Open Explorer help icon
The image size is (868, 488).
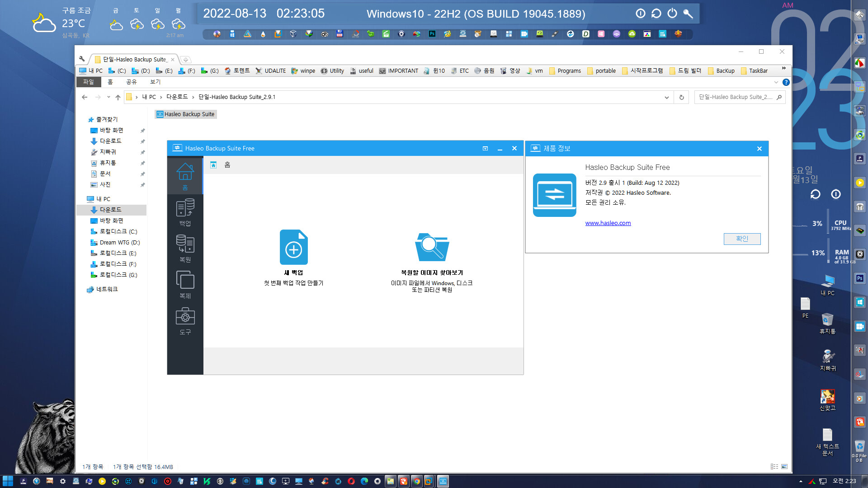click(786, 82)
